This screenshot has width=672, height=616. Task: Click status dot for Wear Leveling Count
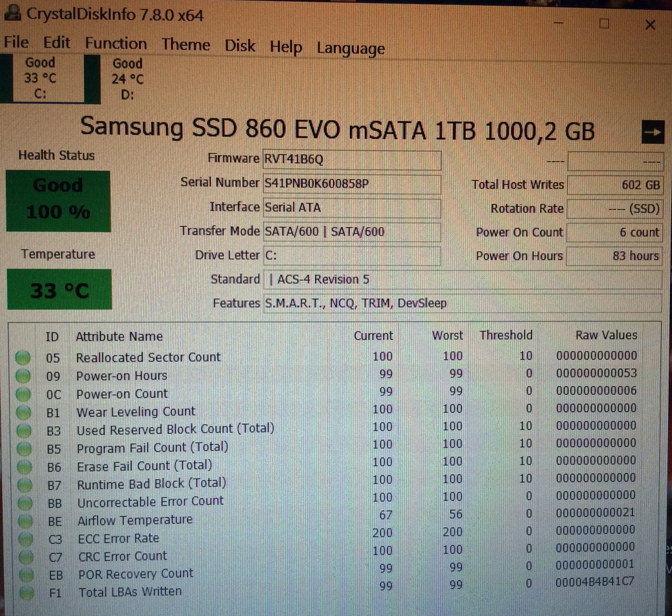24,413
